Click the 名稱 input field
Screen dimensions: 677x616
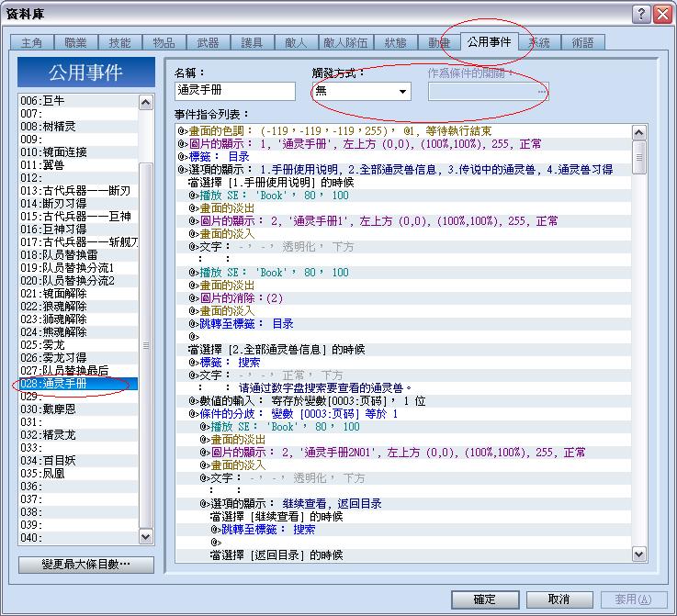tap(235, 91)
